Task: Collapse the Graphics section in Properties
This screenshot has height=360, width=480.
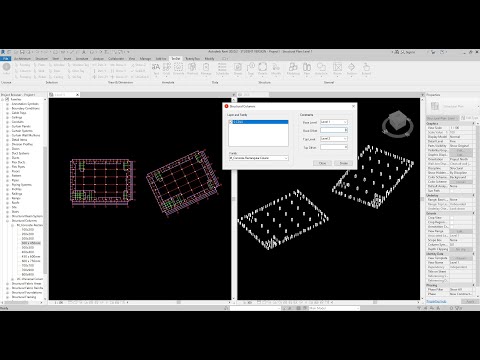Action: point(473,124)
